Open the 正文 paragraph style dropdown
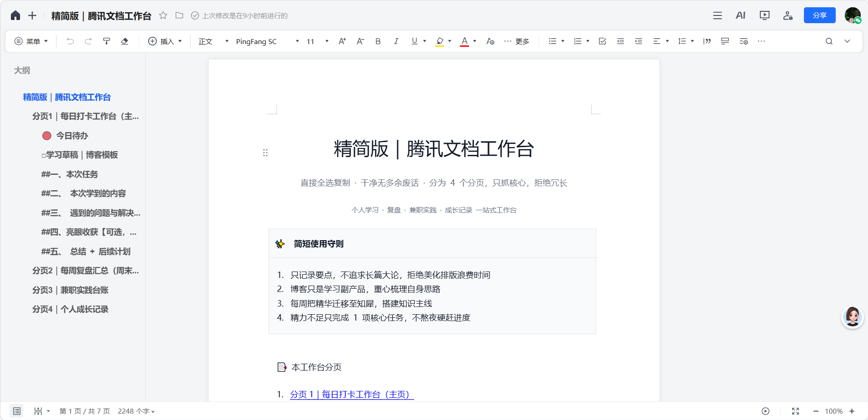 click(x=214, y=41)
